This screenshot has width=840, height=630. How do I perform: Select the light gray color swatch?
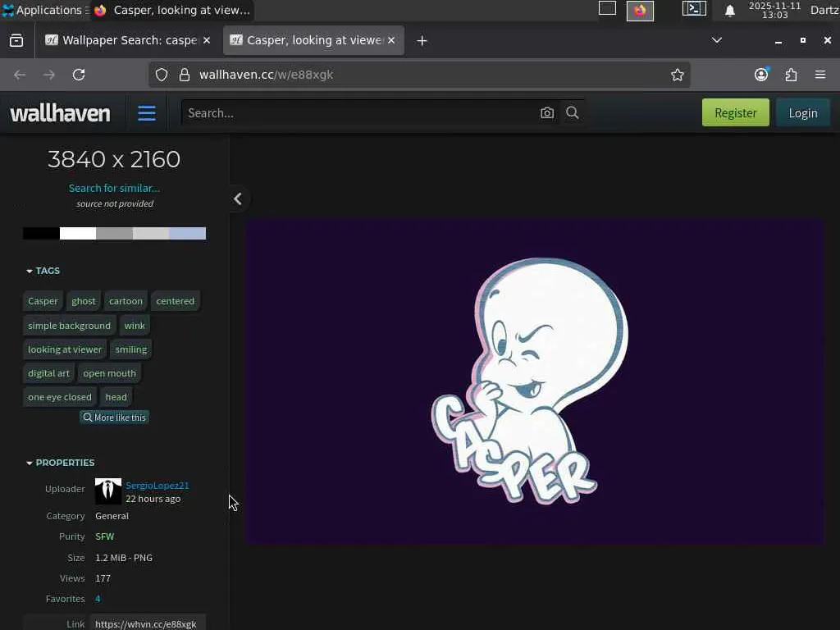pos(151,234)
